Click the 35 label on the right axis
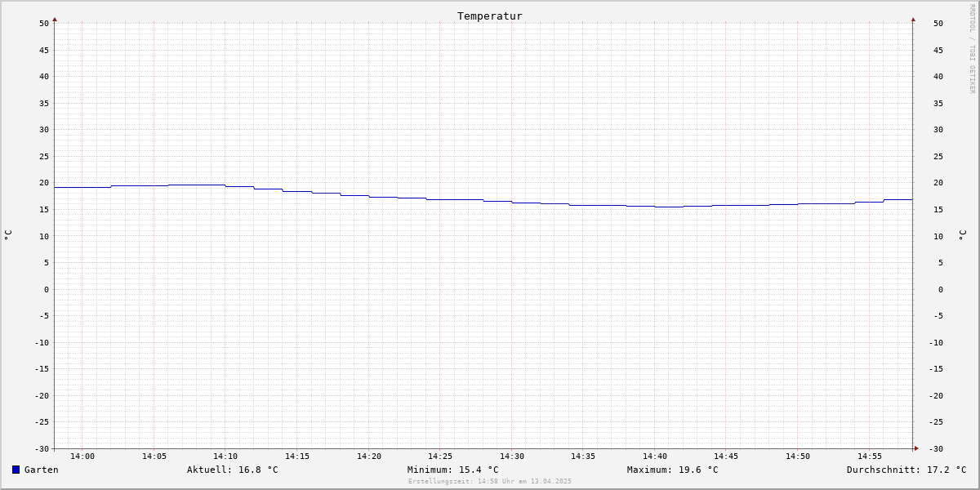Viewport: 980px width, 490px height. pos(938,104)
